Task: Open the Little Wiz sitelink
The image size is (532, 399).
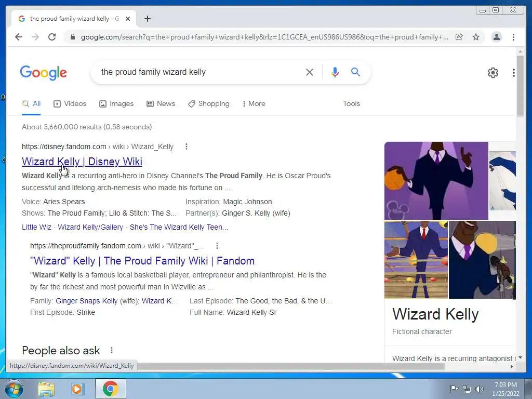Action: [x=36, y=227]
